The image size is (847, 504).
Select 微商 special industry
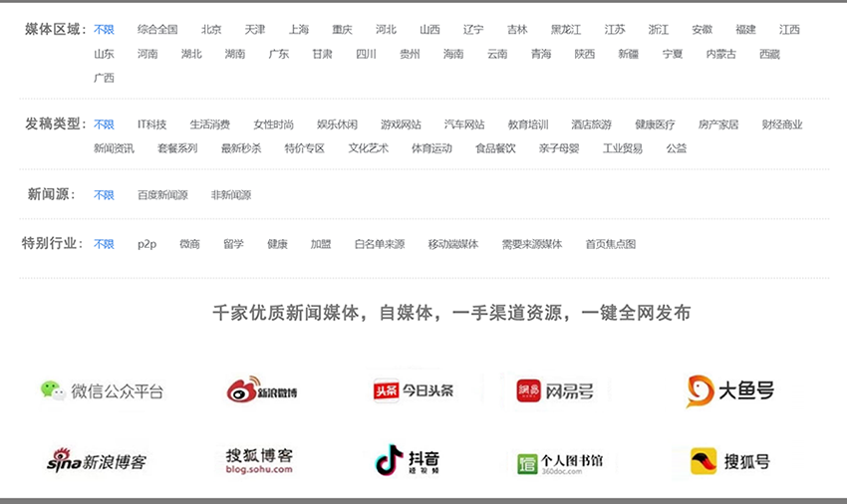189,244
